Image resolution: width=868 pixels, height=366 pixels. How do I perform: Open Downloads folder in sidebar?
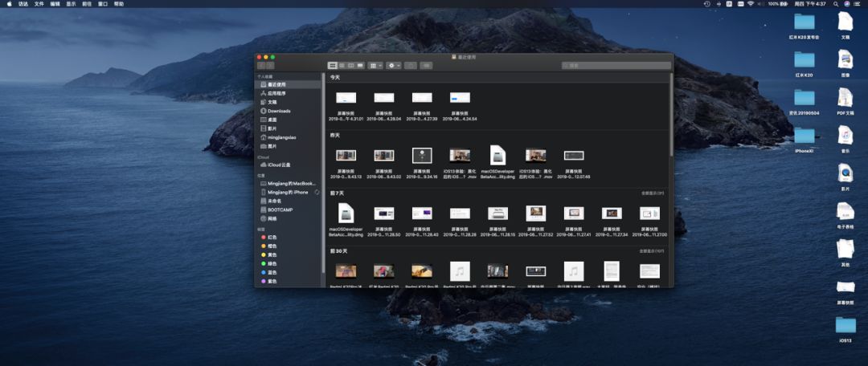(x=279, y=111)
